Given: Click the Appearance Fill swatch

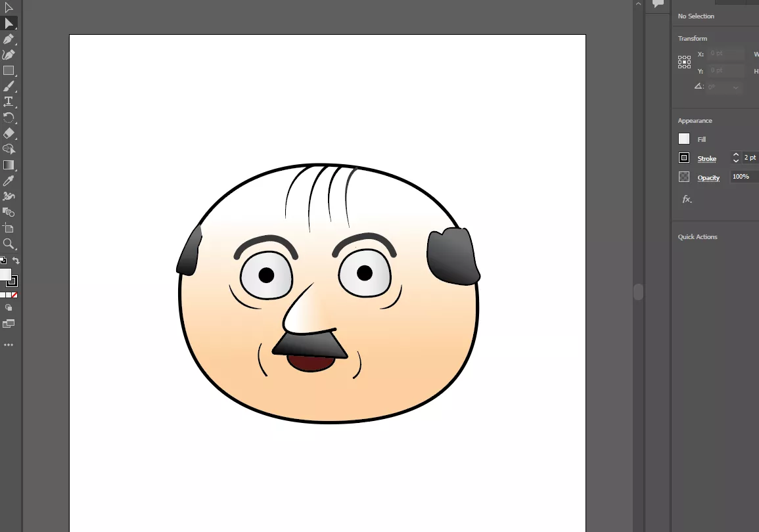Looking at the screenshot, I should [x=684, y=139].
